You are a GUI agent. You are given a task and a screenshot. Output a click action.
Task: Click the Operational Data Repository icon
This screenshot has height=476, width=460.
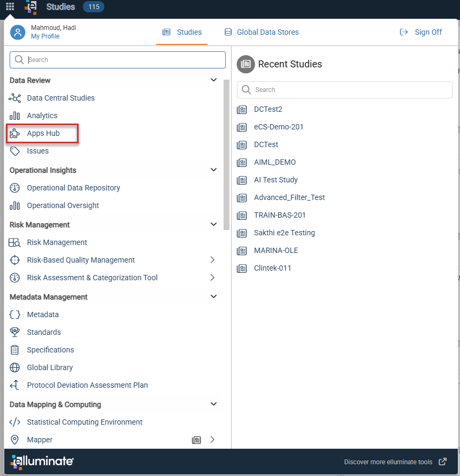(14, 188)
